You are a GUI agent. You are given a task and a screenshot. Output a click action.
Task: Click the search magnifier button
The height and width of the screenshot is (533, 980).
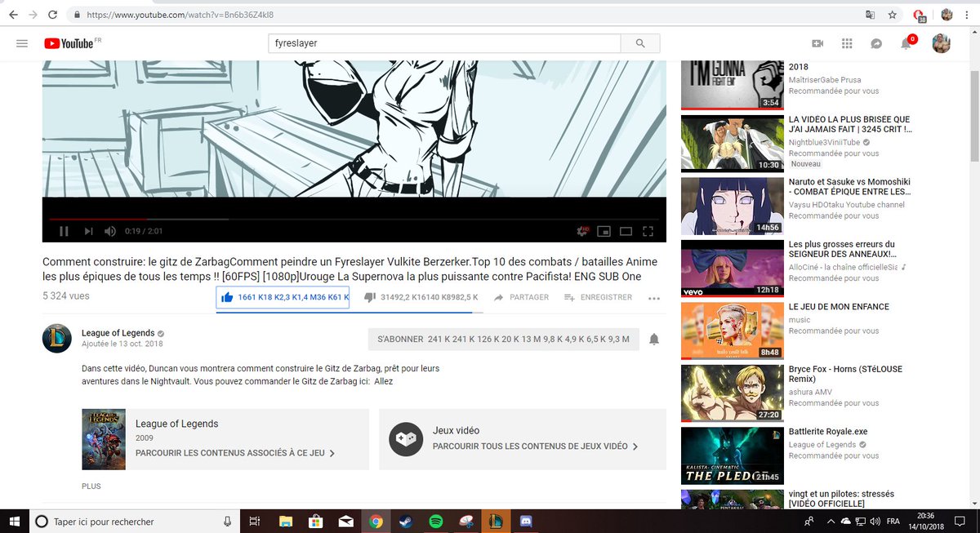point(640,43)
